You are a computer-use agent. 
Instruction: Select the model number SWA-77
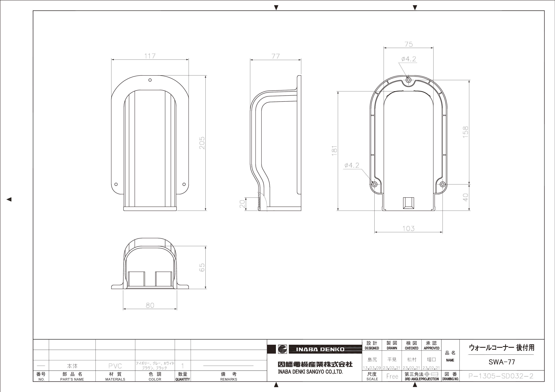pyautogui.click(x=502, y=362)
